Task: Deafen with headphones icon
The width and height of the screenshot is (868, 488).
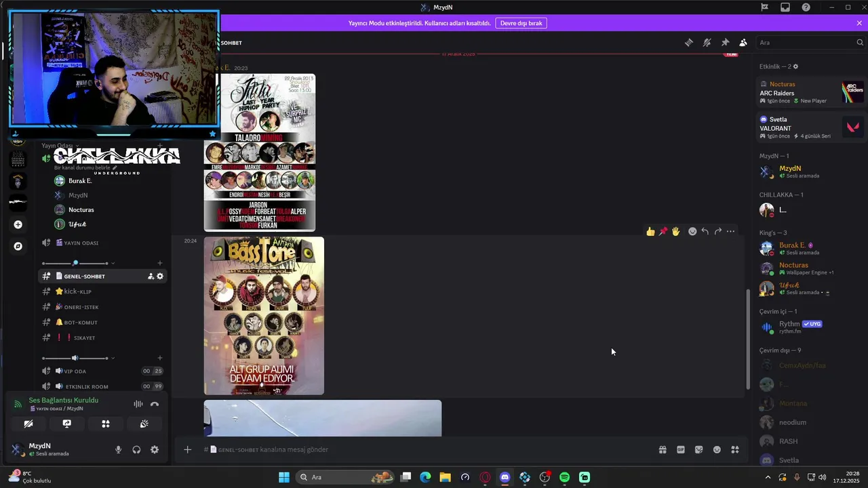Action: pos(136,449)
